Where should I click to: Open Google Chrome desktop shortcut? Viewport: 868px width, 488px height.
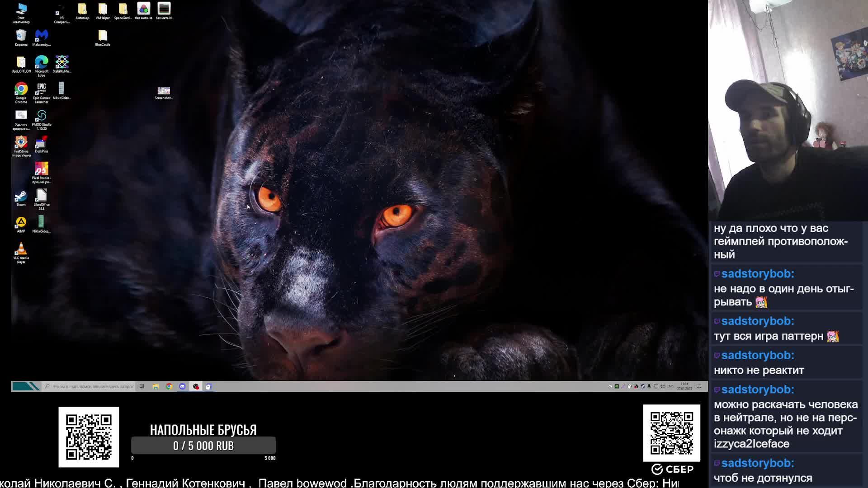tap(21, 89)
